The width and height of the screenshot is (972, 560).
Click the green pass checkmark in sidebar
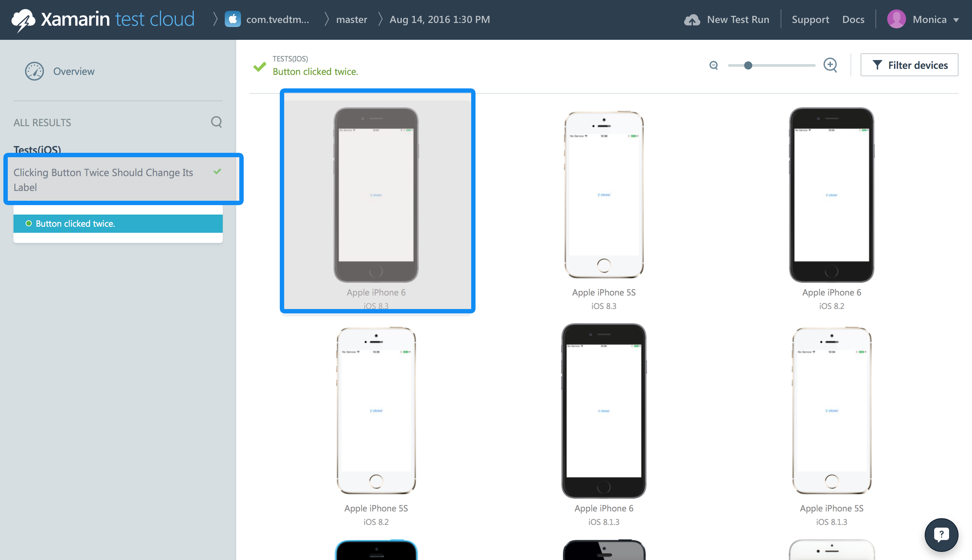[217, 171]
